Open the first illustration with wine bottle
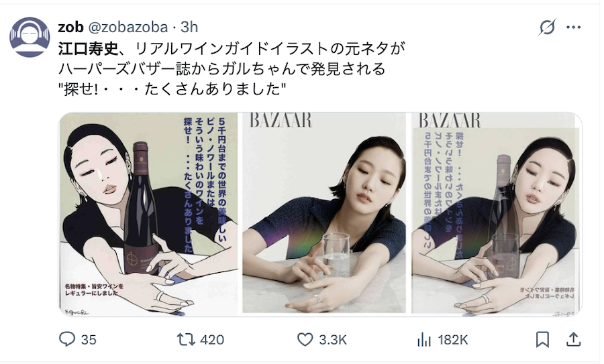This screenshot has height=364, width=604. (x=149, y=215)
